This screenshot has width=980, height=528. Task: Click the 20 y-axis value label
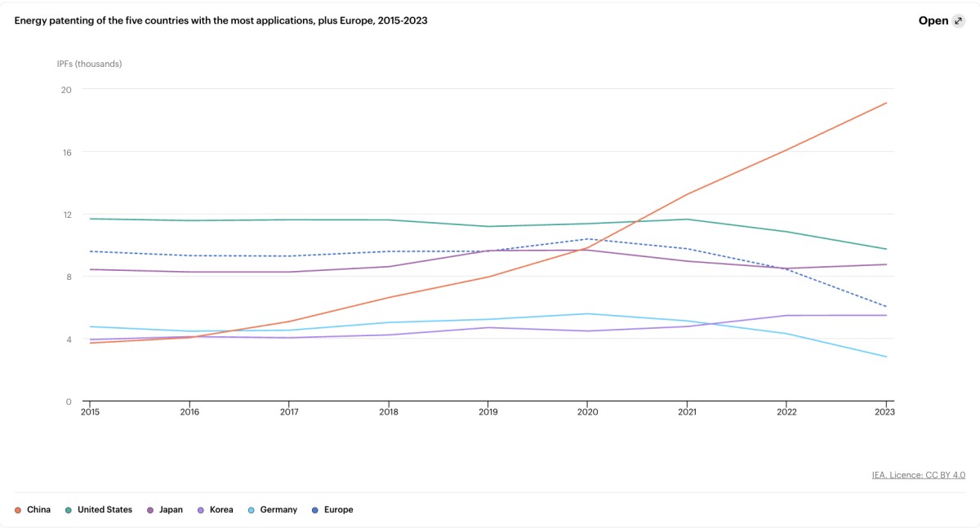[x=66, y=90]
